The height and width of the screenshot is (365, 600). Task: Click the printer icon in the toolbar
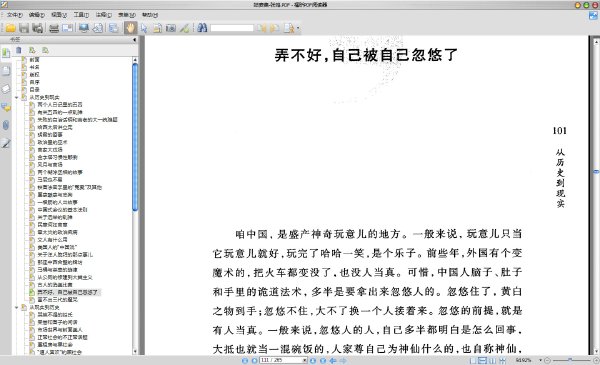pyautogui.click(x=54, y=28)
